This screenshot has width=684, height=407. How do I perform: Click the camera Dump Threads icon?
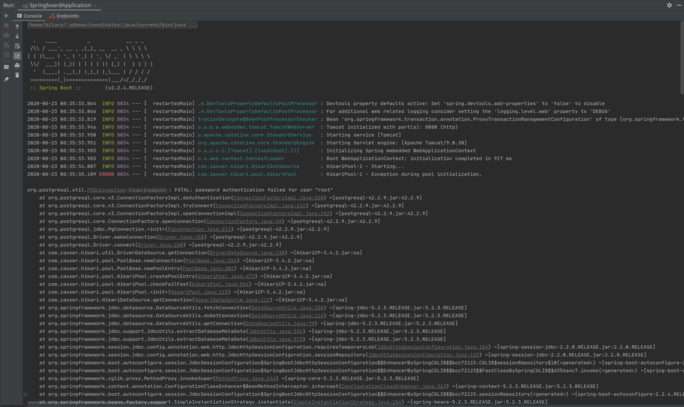(6, 35)
